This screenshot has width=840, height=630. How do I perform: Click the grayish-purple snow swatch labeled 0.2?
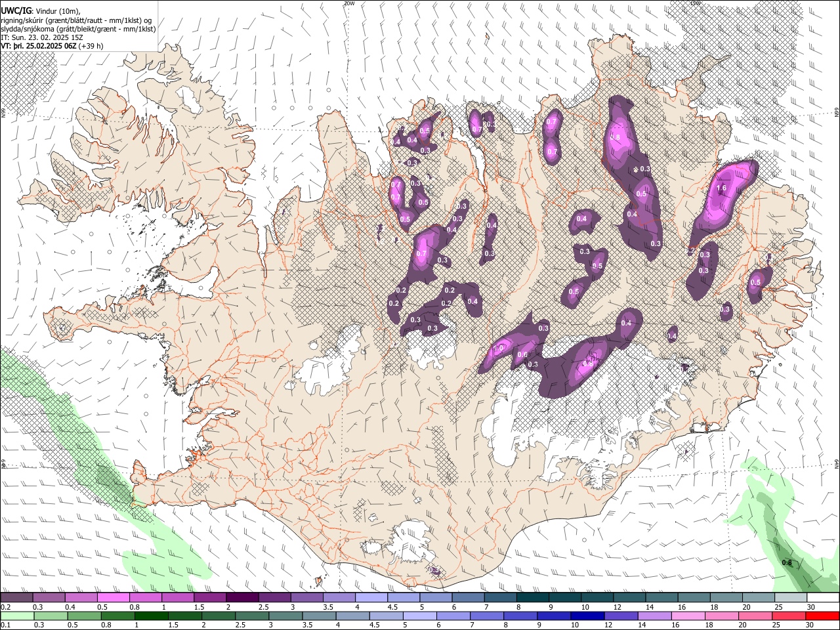pos(16,597)
